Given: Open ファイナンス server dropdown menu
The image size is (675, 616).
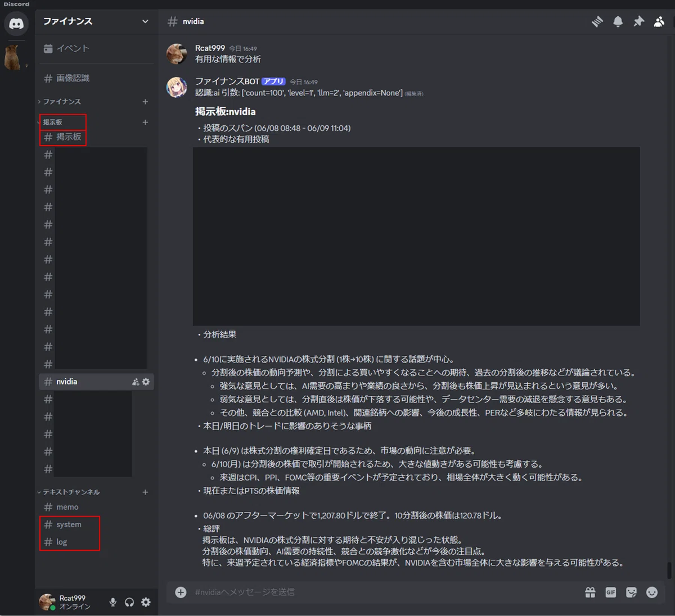Looking at the screenshot, I should pos(96,21).
